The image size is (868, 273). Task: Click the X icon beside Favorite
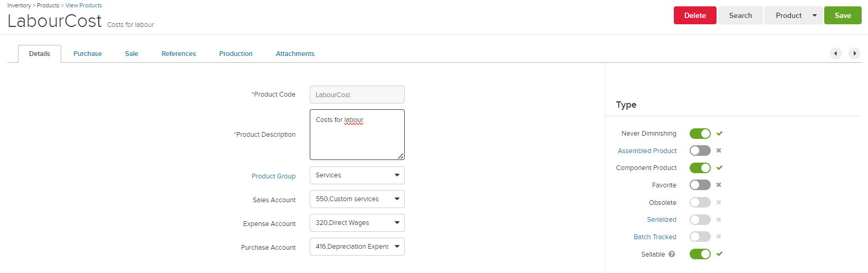(x=719, y=185)
